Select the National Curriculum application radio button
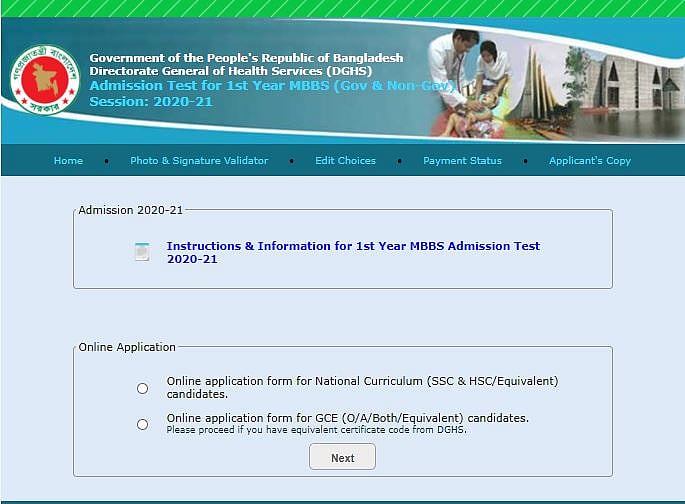 click(142, 388)
